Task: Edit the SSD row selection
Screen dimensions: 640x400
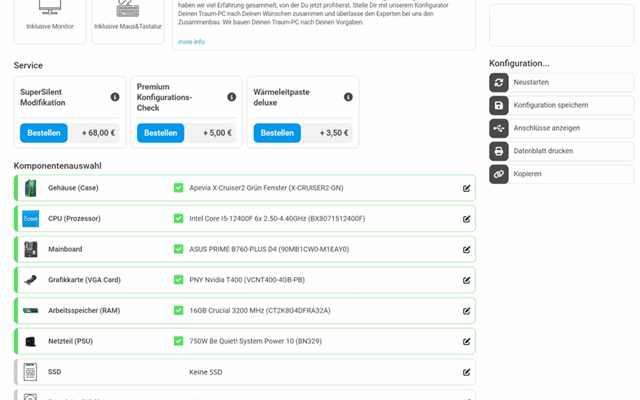Action: 466,372
